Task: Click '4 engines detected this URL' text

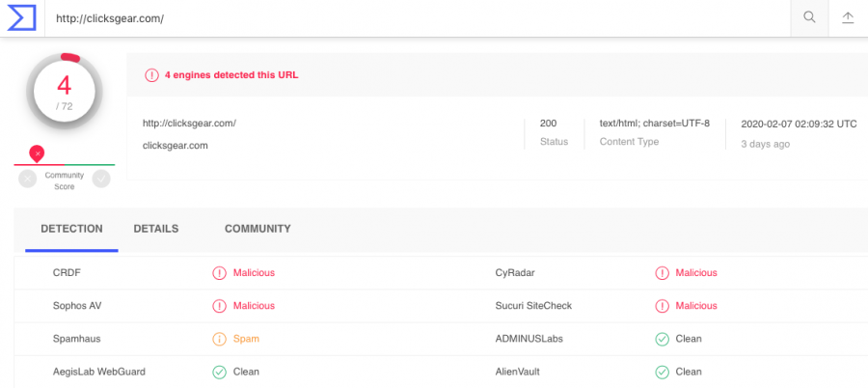Action: (231, 75)
